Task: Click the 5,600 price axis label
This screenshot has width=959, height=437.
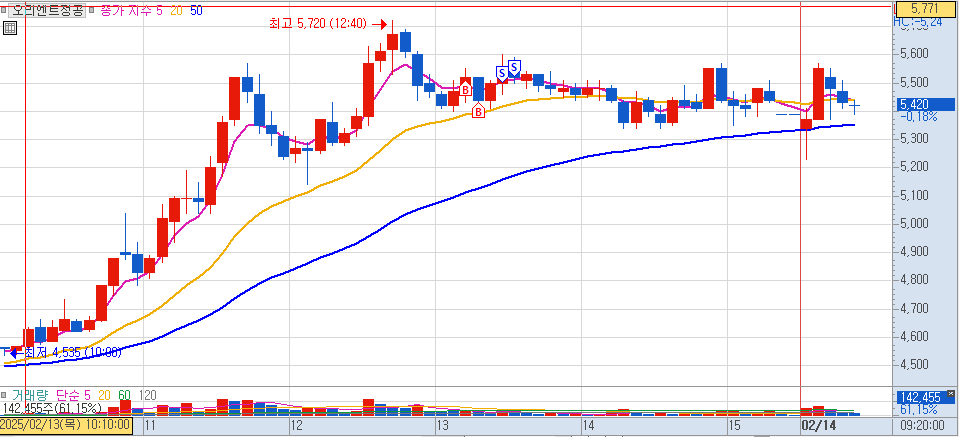Action: pos(914,54)
